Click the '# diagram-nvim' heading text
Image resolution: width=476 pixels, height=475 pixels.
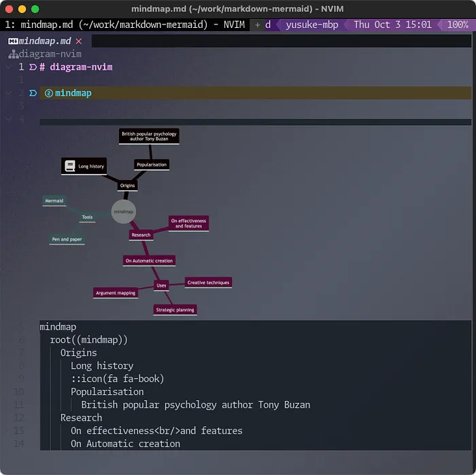[76, 67]
